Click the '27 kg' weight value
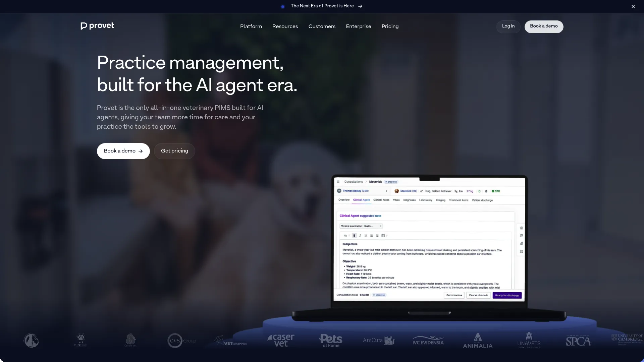This screenshot has width=644, height=362. pyautogui.click(x=470, y=191)
